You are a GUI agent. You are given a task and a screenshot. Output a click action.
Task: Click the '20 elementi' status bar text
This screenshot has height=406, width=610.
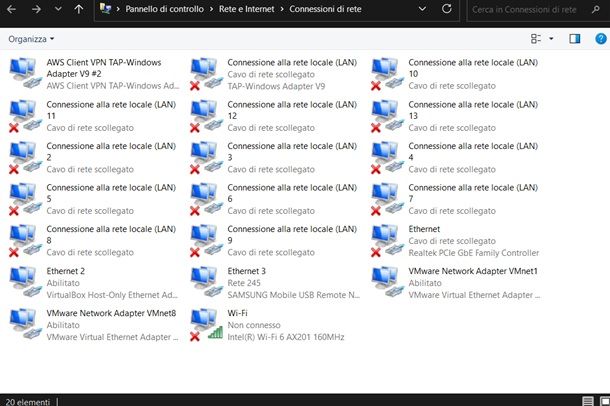28,402
